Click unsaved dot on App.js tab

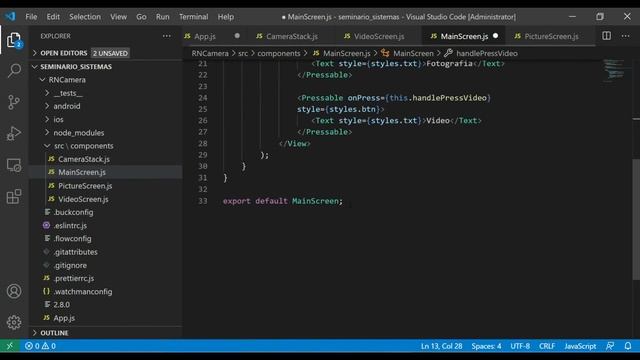237,36
